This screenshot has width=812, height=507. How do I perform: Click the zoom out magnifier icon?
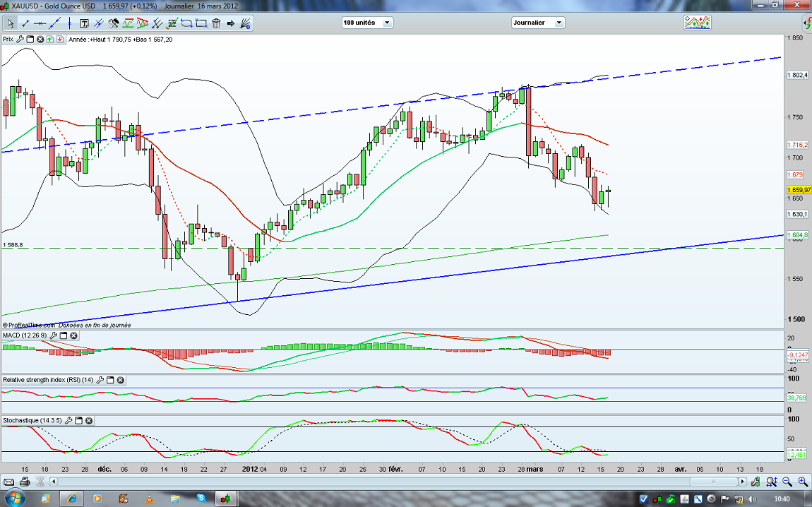787,482
